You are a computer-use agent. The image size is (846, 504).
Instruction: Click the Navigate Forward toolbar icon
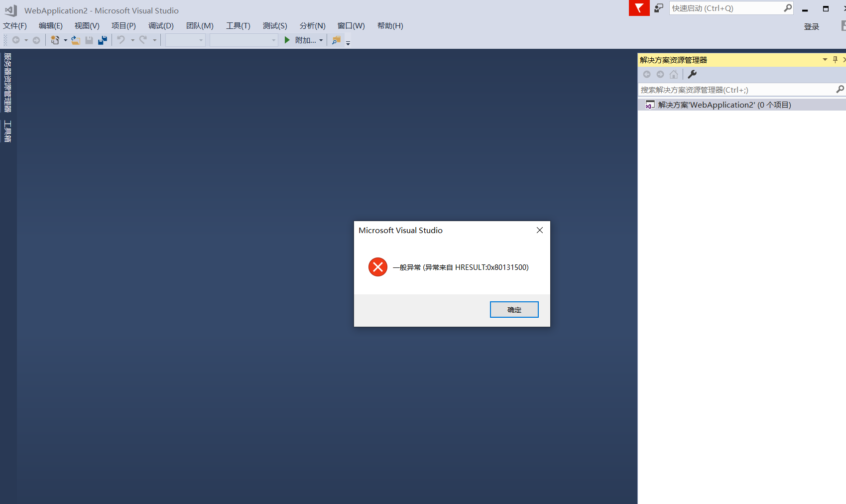point(36,40)
